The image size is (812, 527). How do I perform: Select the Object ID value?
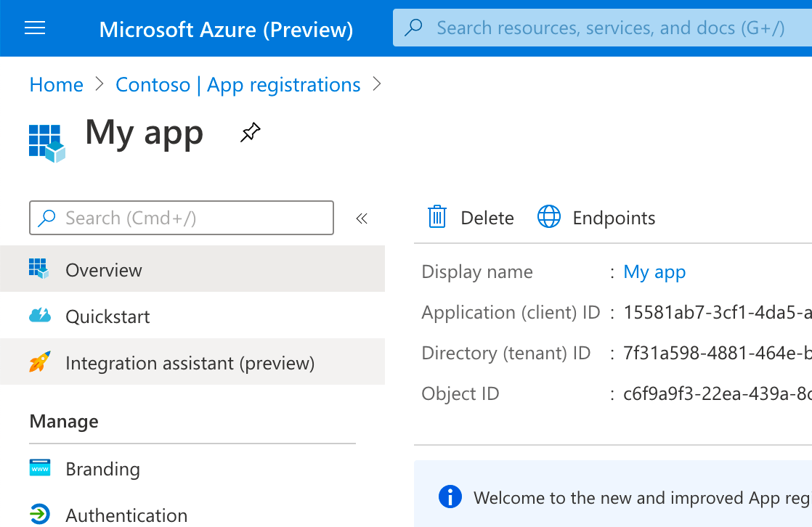[718, 394]
